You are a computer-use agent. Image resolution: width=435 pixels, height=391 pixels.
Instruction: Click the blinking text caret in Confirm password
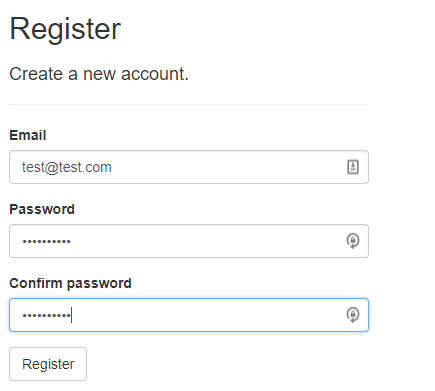(x=72, y=315)
